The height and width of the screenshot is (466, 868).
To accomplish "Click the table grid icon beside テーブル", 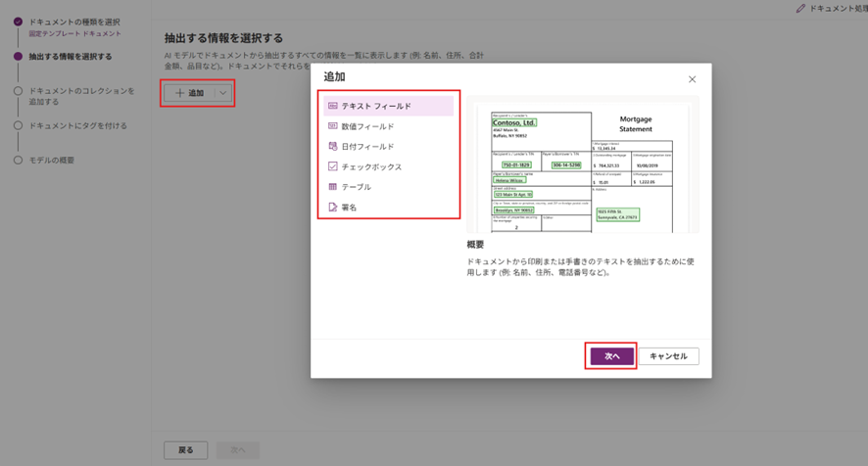I will 333,187.
